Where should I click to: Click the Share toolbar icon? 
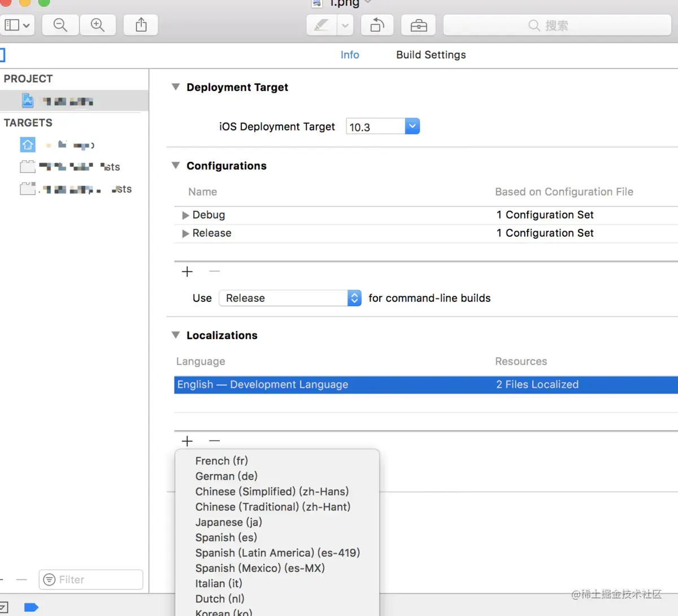(x=141, y=25)
